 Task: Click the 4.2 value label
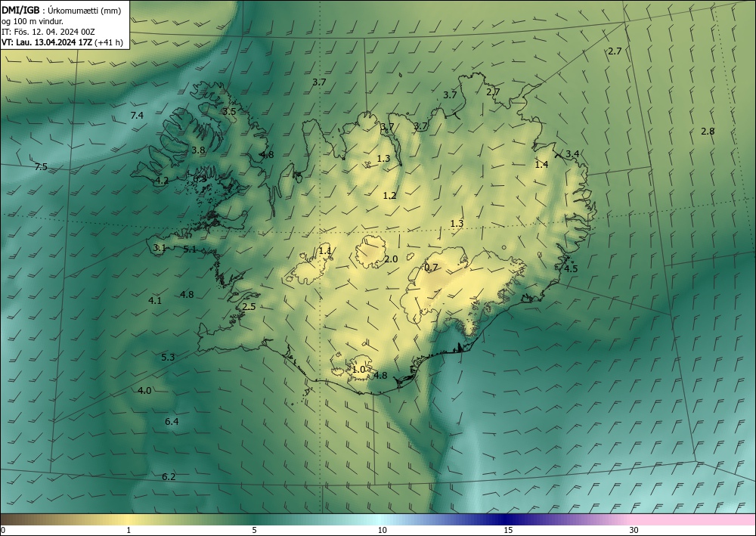click(162, 181)
